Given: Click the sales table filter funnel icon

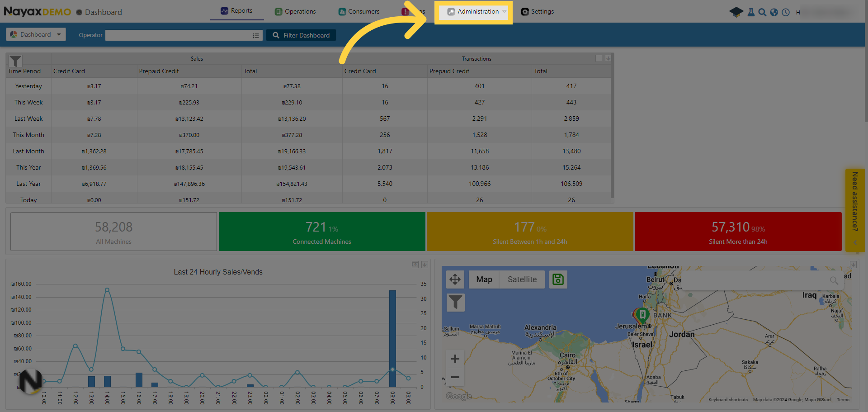Looking at the screenshot, I should (15, 61).
